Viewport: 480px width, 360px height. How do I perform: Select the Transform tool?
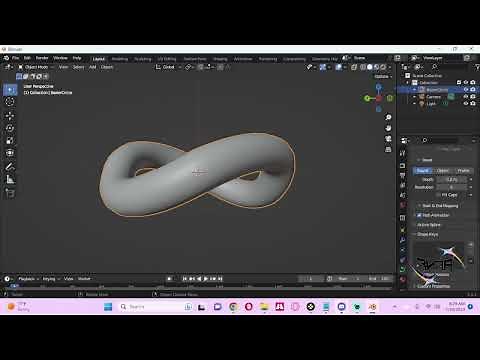(x=10, y=153)
